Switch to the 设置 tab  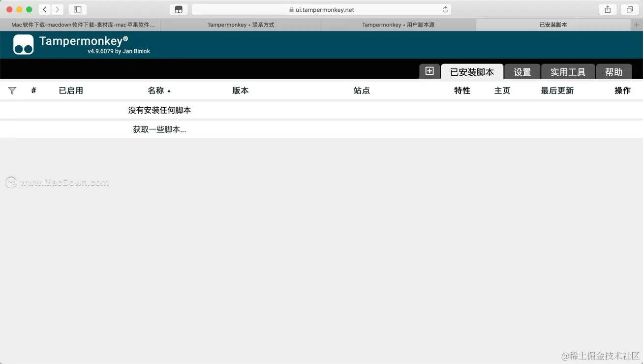[x=522, y=72]
